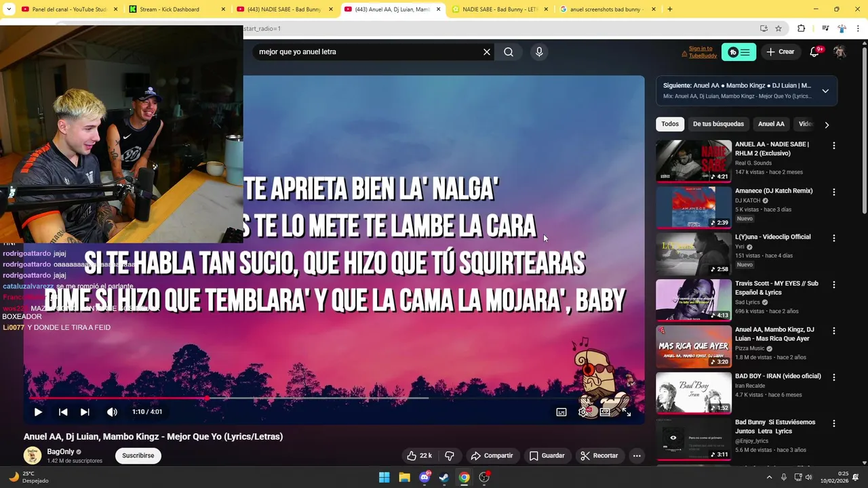Click the Crear button

click(780, 52)
